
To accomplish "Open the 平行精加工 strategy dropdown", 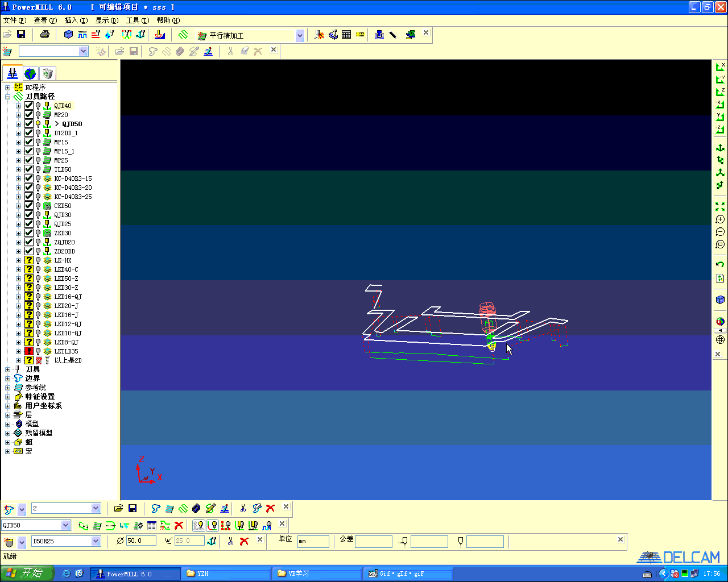I will (300, 35).
